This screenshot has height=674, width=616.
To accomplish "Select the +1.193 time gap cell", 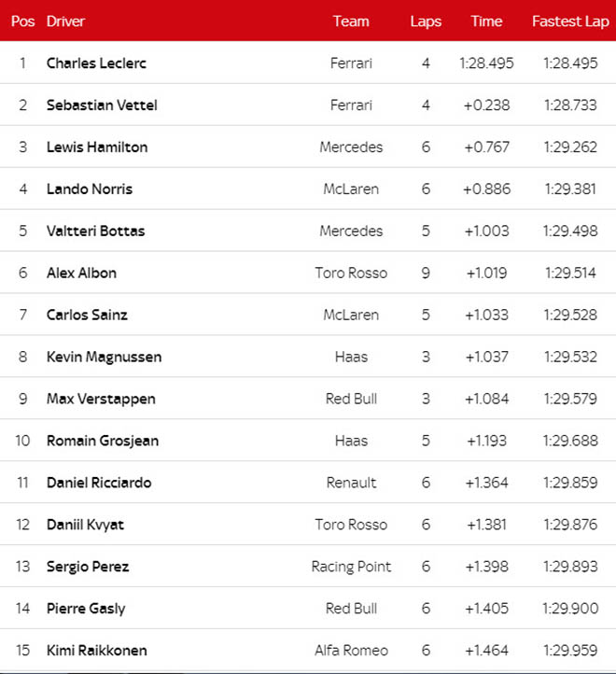I will 486,442.
